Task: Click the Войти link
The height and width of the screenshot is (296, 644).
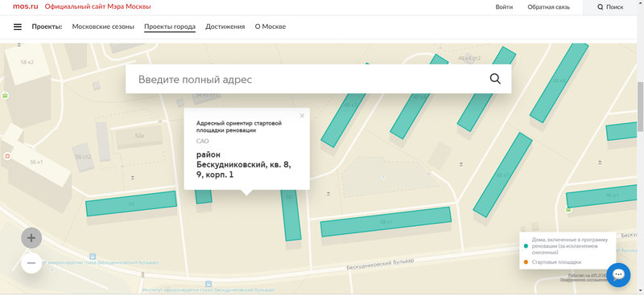Action: [x=504, y=7]
